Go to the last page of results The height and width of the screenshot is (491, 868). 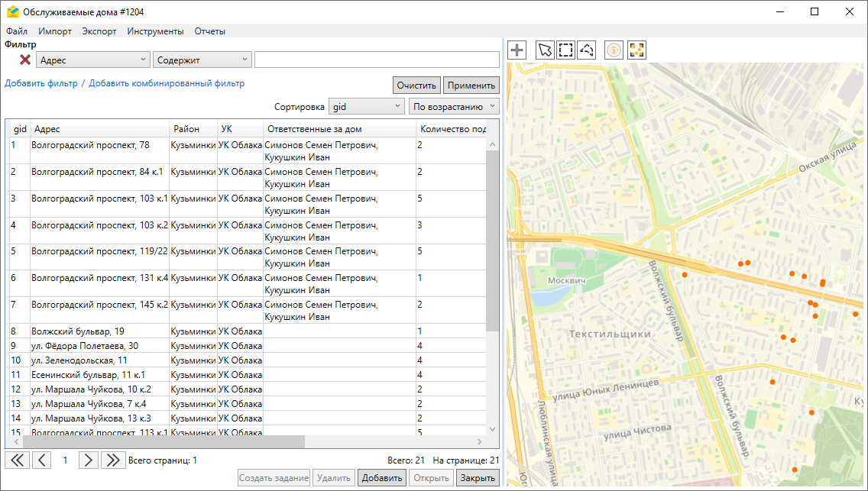click(112, 460)
